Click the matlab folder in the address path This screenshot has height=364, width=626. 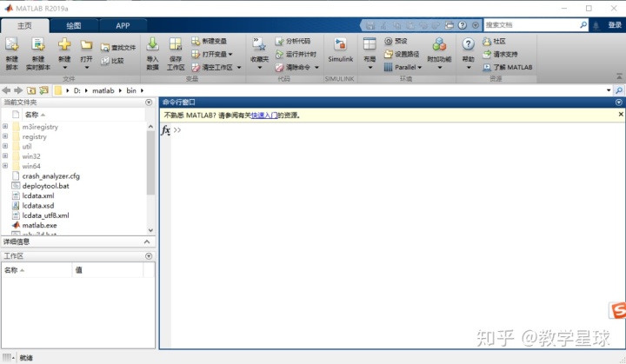coord(103,90)
